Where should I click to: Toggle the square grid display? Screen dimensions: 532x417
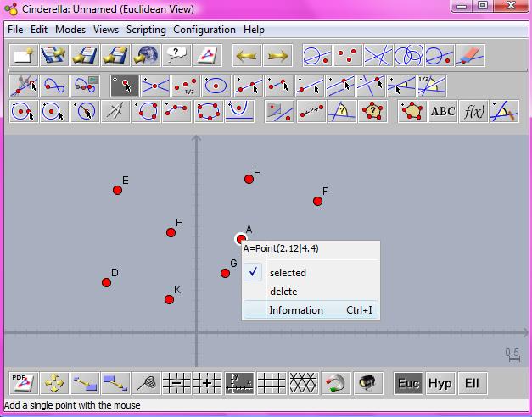tap(271, 383)
